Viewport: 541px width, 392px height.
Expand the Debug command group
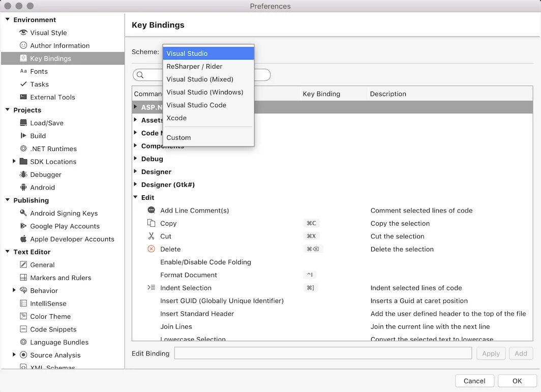click(136, 159)
